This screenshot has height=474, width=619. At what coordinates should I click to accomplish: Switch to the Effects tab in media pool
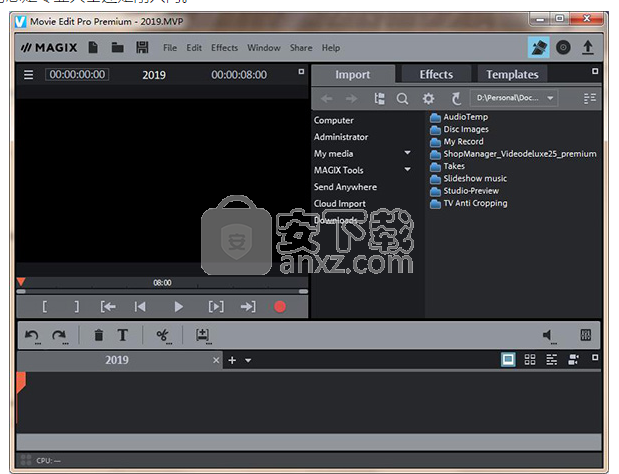(436, 74)
